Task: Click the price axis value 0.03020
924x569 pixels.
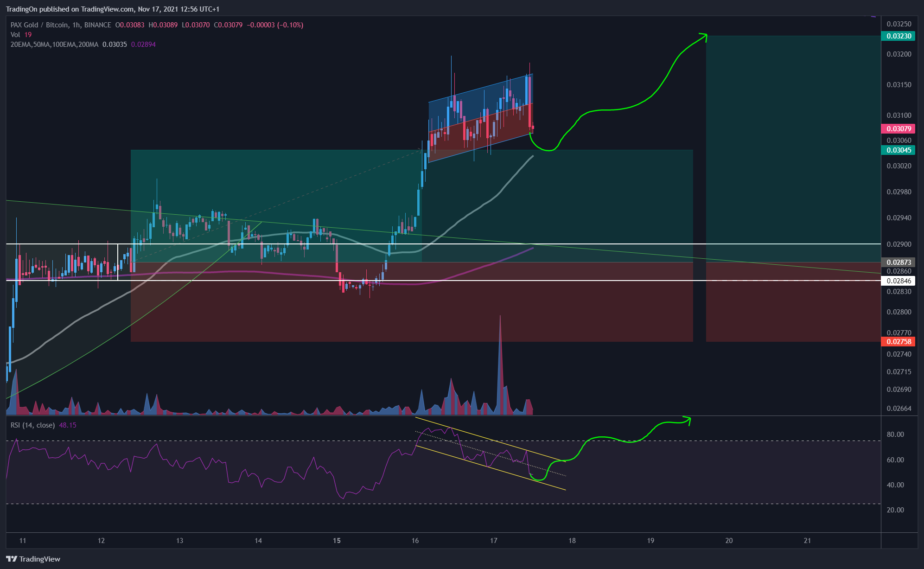Action: pos(899,166)
